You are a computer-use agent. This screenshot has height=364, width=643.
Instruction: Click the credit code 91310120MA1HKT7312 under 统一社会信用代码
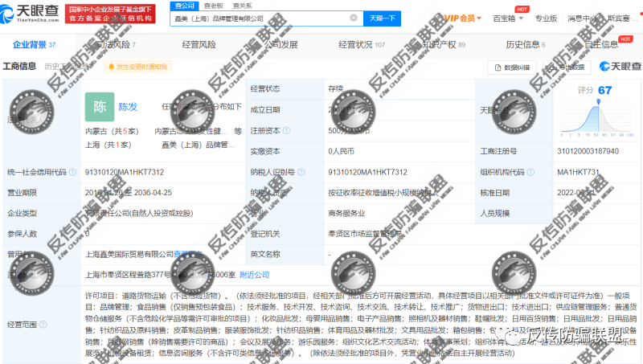pos(125,172)
